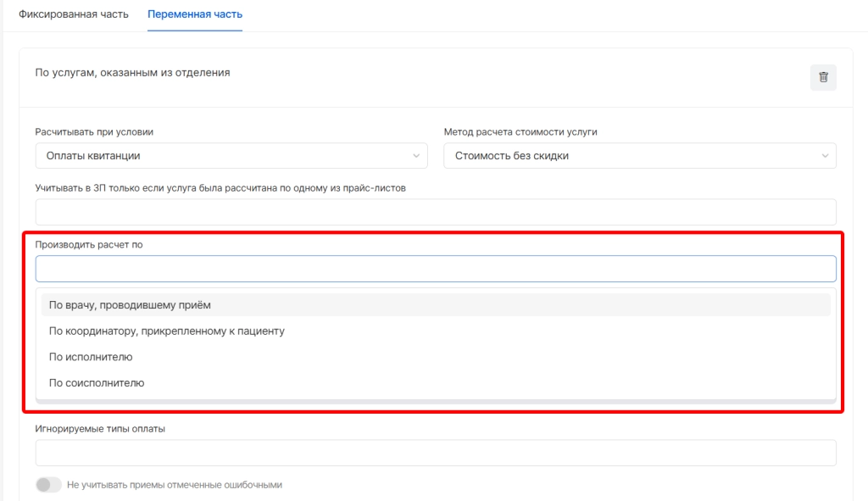Viewport: 868px width, 501px height.
Task: Choose option По врачу, проводившему приём
Action: tap(130, 305)
